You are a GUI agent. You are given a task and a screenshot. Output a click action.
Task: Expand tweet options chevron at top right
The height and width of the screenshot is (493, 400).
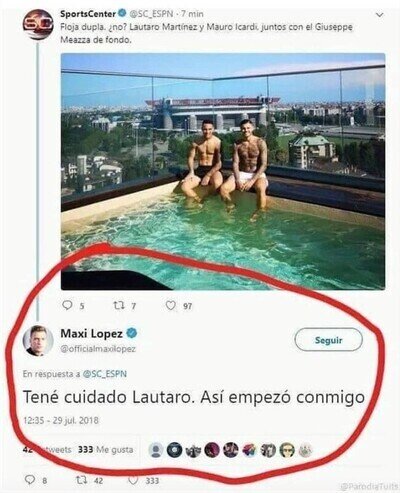click(x=379, y=15)
